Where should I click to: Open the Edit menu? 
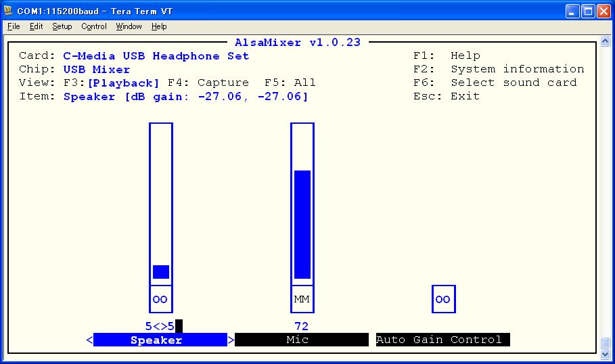click(36, 26)
